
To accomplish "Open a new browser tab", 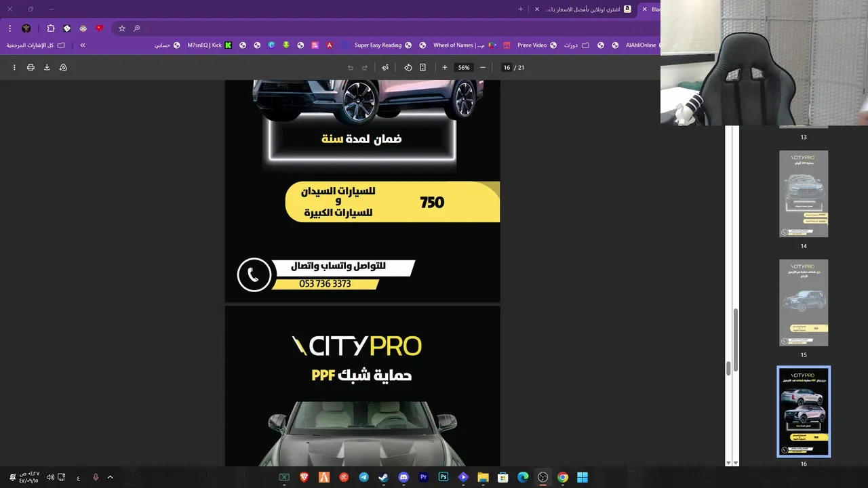I will [x=521, y=9].
